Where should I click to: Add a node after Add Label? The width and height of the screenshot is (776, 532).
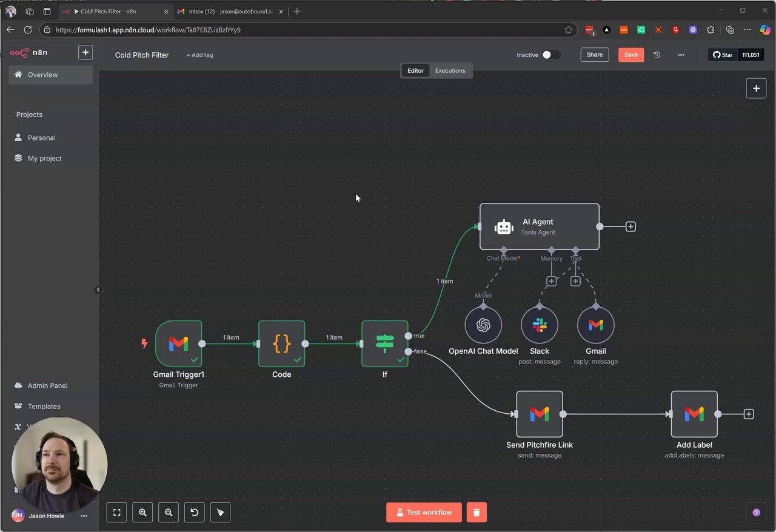tap(749, 414)
